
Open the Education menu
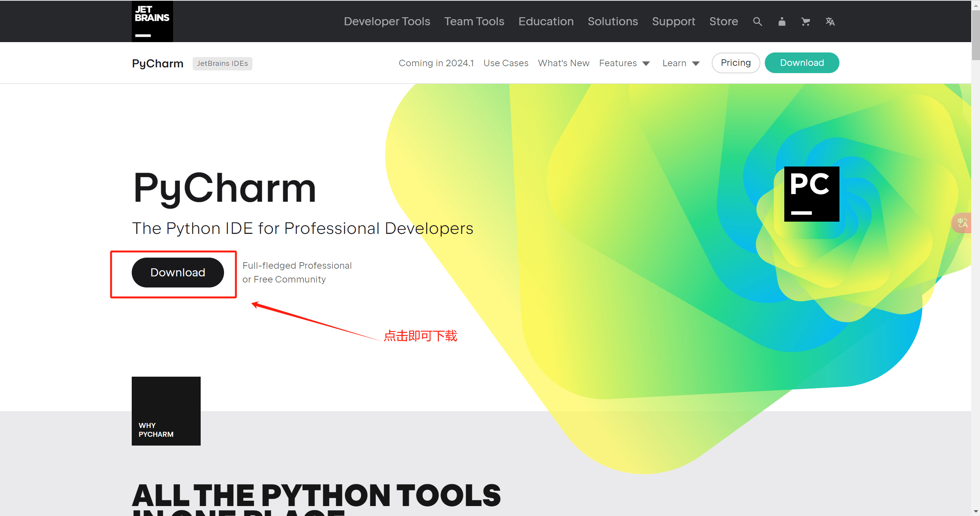tap(546, 21)
